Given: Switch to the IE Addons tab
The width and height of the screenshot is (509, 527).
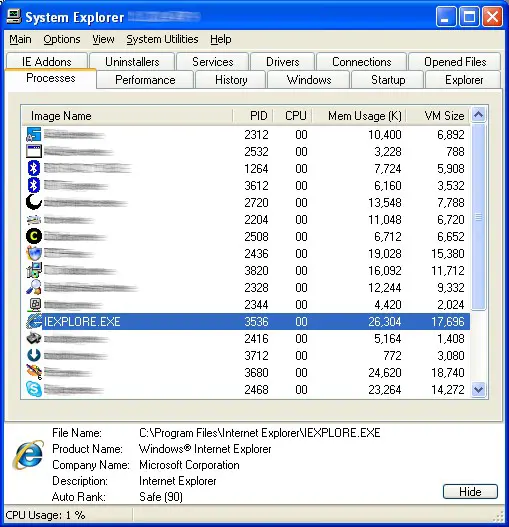Looking at the screenshot, I should [47, 62].
